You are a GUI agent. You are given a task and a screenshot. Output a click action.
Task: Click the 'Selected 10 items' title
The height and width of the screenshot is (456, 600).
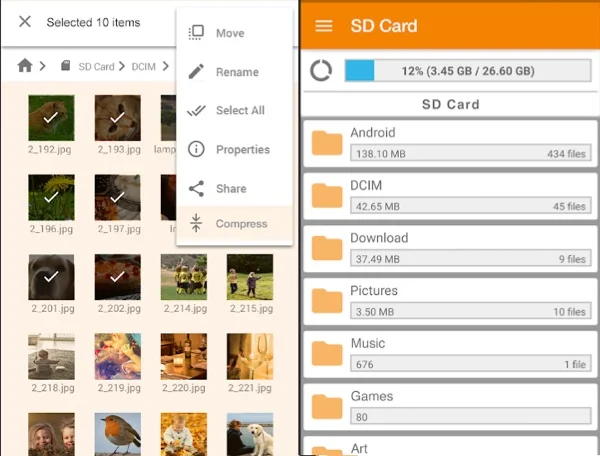point(93,23)
